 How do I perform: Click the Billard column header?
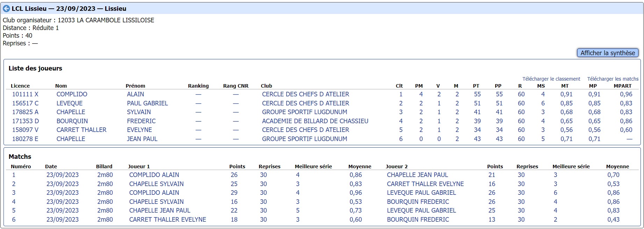104,167
